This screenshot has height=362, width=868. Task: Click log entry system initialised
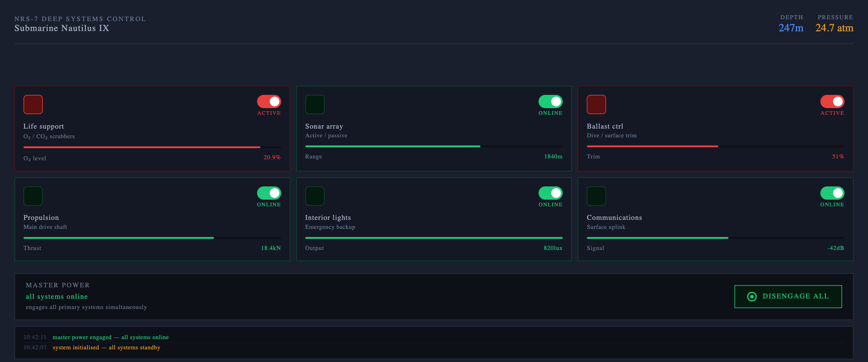(x=106, y=347)
